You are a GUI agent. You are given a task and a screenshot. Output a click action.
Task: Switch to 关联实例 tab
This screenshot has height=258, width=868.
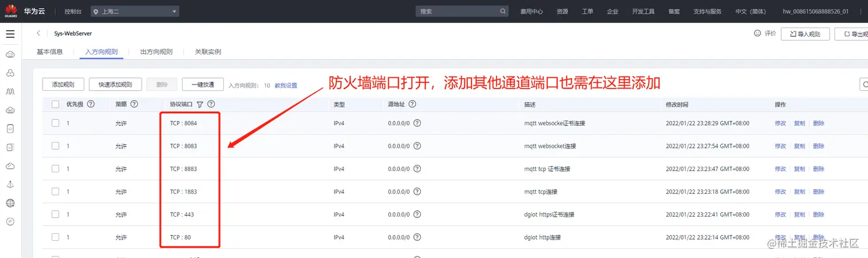208,52
